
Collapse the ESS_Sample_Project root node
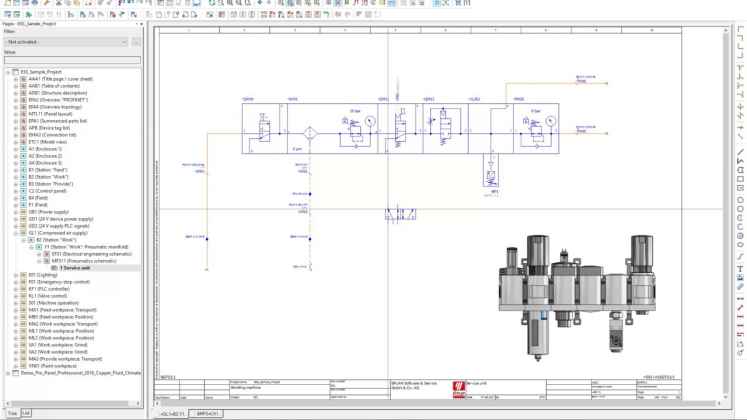pyautogui.click(x=7, y=72)
